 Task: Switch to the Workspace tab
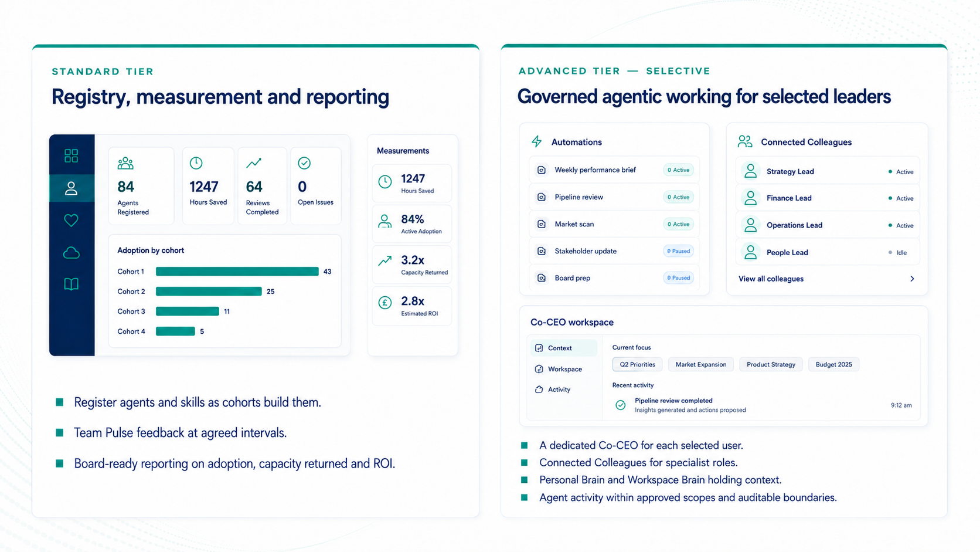564,369
